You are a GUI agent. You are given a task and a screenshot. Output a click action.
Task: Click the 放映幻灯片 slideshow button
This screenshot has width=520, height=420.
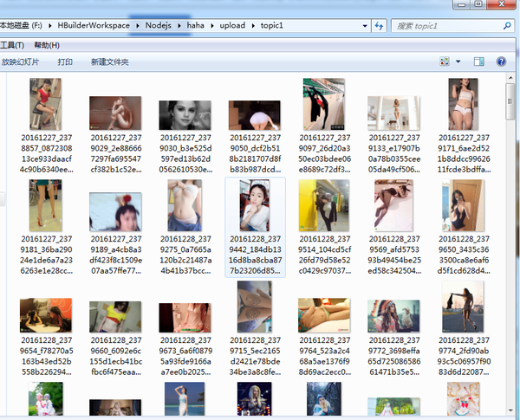coord(20,61)
